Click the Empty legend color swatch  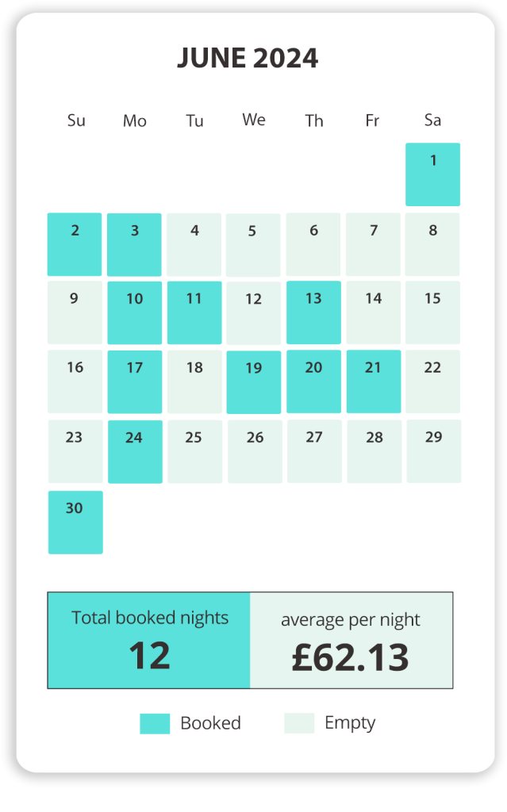point(299,723)
